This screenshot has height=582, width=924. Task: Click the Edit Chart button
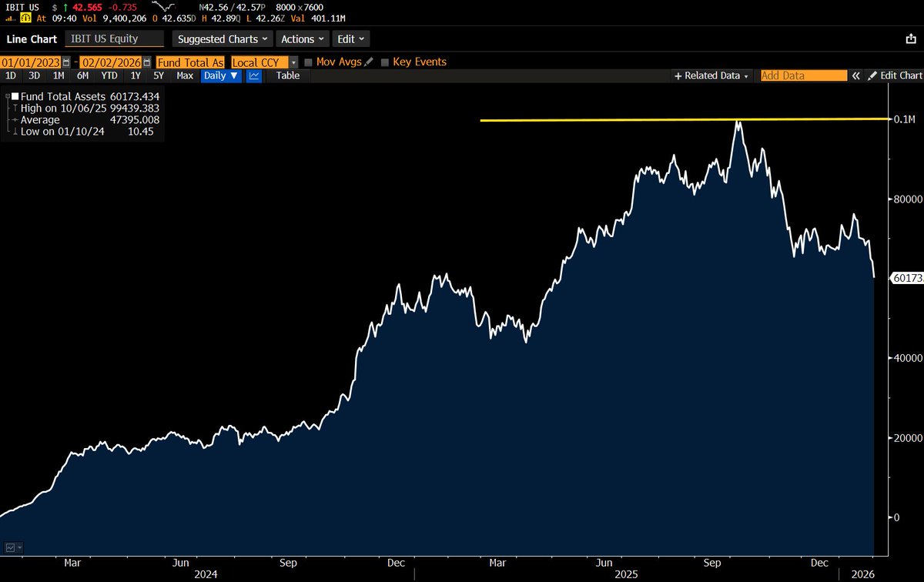[894, 75]
